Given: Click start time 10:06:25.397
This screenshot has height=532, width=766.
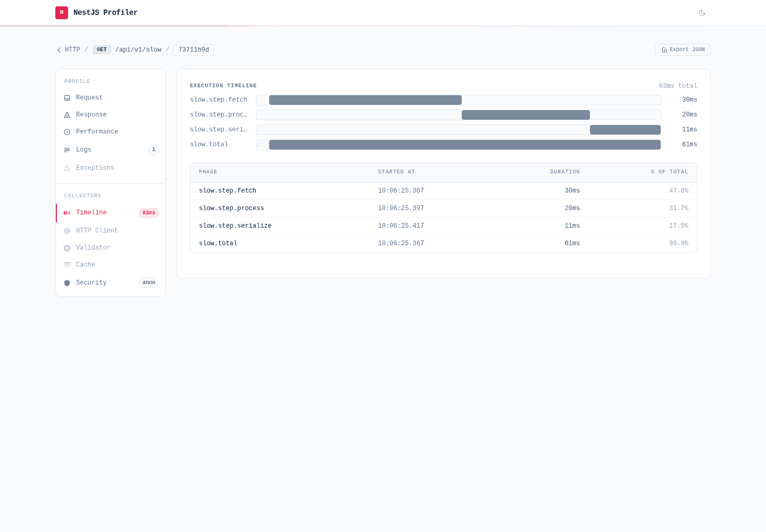Looking at the screenshot, I should pos(401,209).
